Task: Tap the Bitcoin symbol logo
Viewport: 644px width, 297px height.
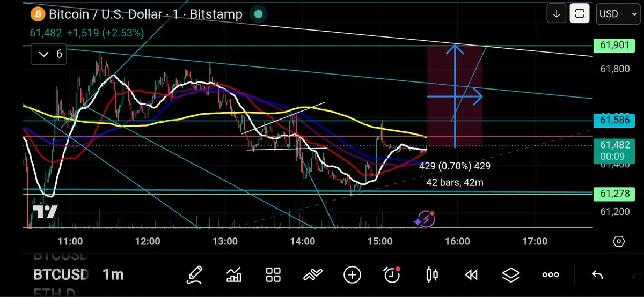Action: (x=37, y=14)
